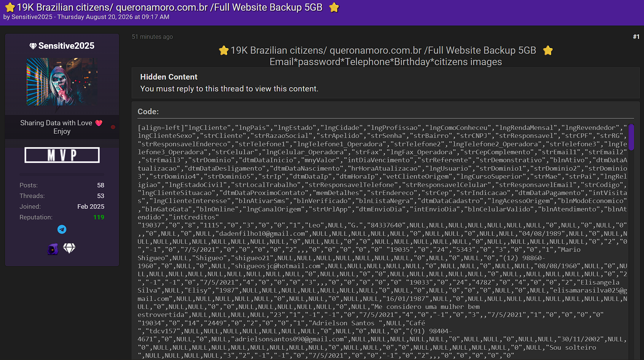The width and height of the screenshot is (644, 360).
Task: Click the diamond icon beside Sensitive2025 username
Action: 33,46
